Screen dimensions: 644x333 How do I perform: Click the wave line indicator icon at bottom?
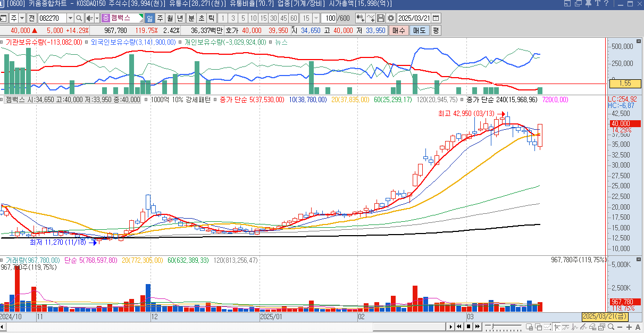click(565, 327)
